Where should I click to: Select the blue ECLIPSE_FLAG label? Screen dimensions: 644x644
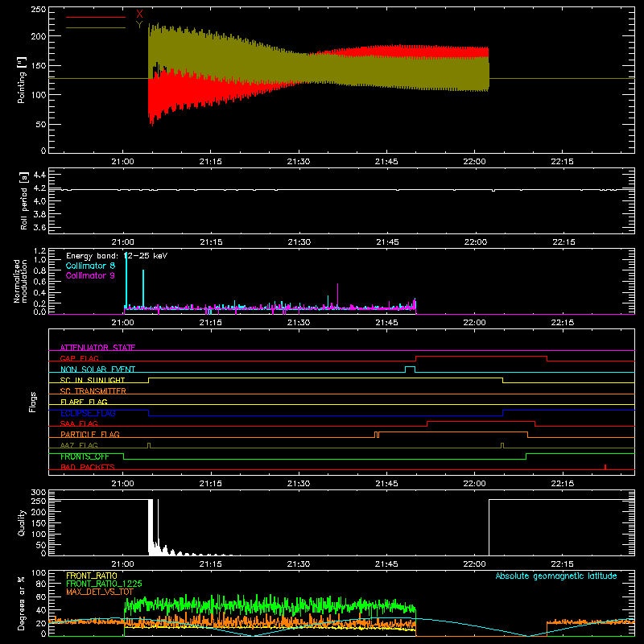[x=88, y=413]
